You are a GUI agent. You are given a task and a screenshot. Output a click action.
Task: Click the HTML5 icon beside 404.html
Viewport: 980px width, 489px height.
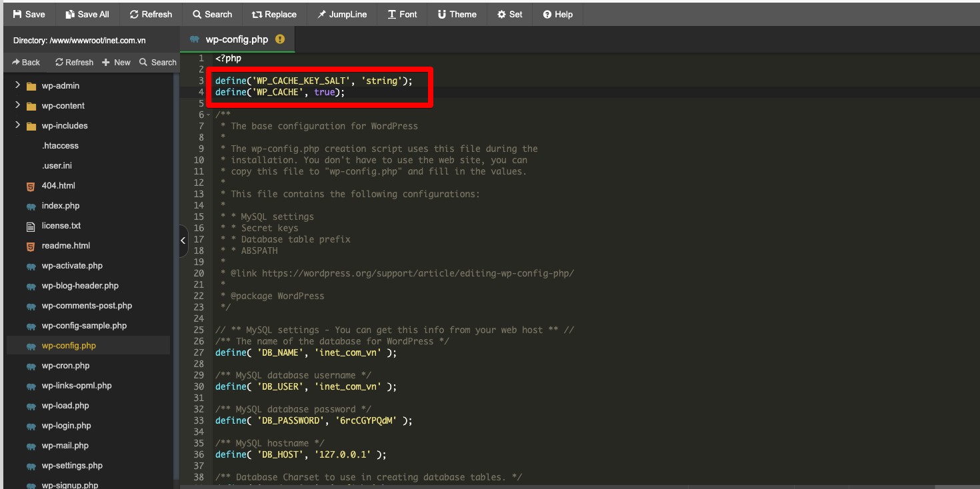coord(31,186)
